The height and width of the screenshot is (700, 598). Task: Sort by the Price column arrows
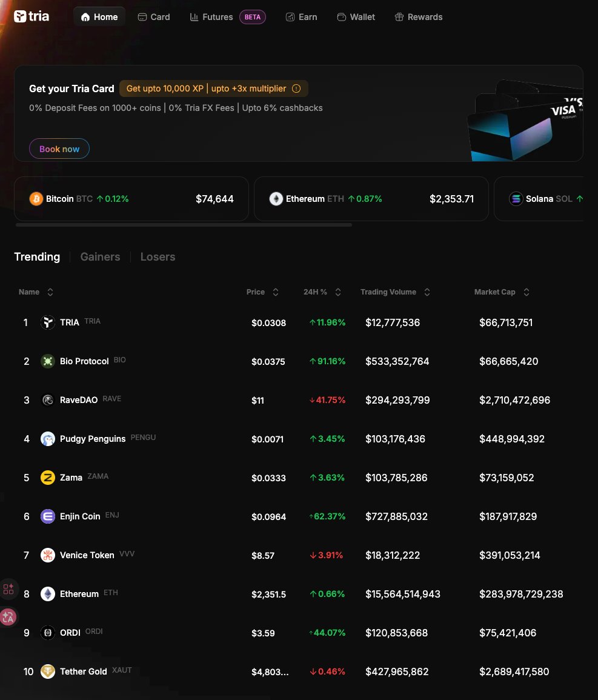[275, 292]
